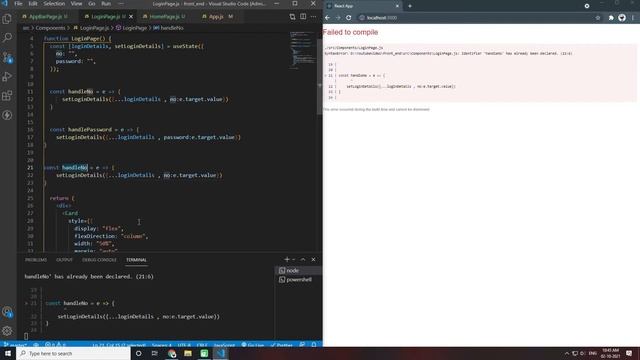The height and width of the screenshot is (360, 640).
Task: Close the React App browser tab
Action: click(x=397, y=6)
